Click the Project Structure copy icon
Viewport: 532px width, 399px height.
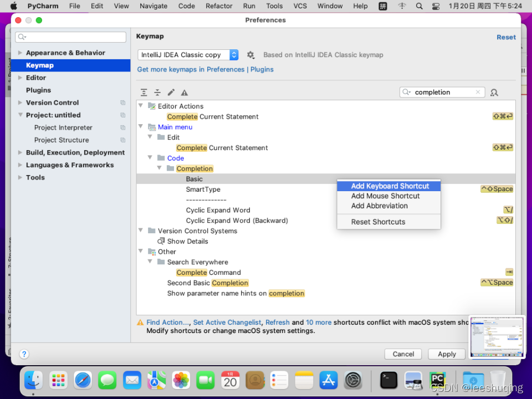tap(123, 140)
